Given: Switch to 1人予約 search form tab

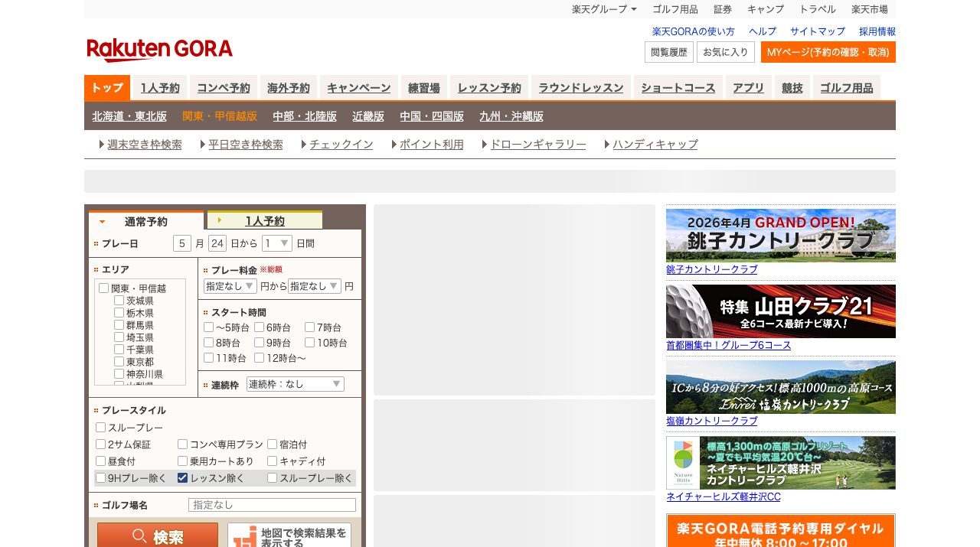Looking at the screenshot, I should click(x=265, y=221).
